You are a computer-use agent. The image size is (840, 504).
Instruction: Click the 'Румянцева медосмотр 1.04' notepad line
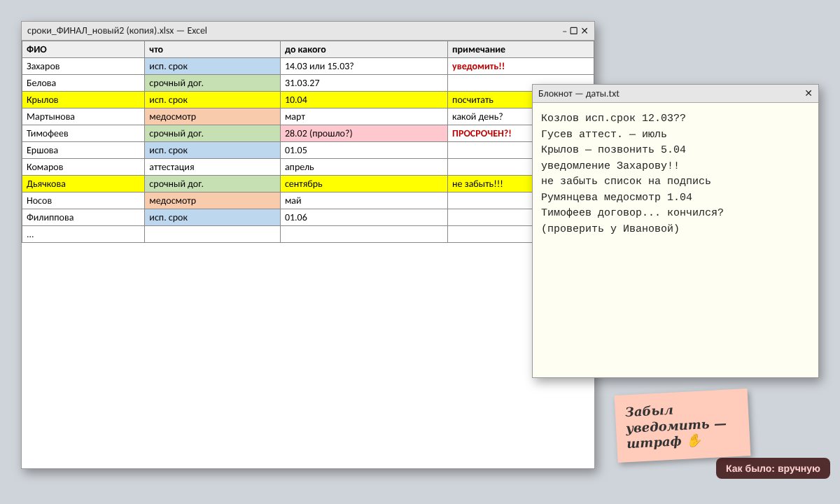[x=617, y=197]
